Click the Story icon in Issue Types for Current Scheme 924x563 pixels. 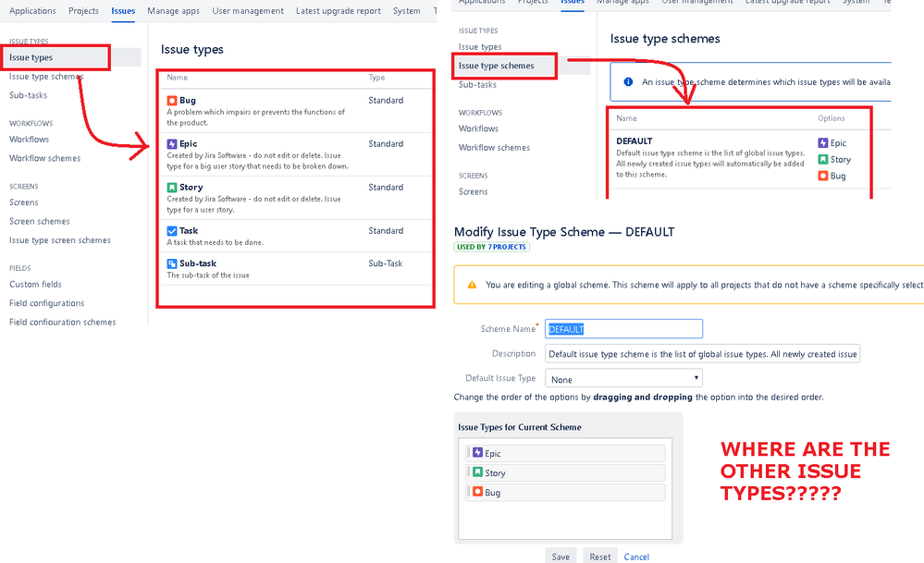pyautogui.click(x=477, y=471)
